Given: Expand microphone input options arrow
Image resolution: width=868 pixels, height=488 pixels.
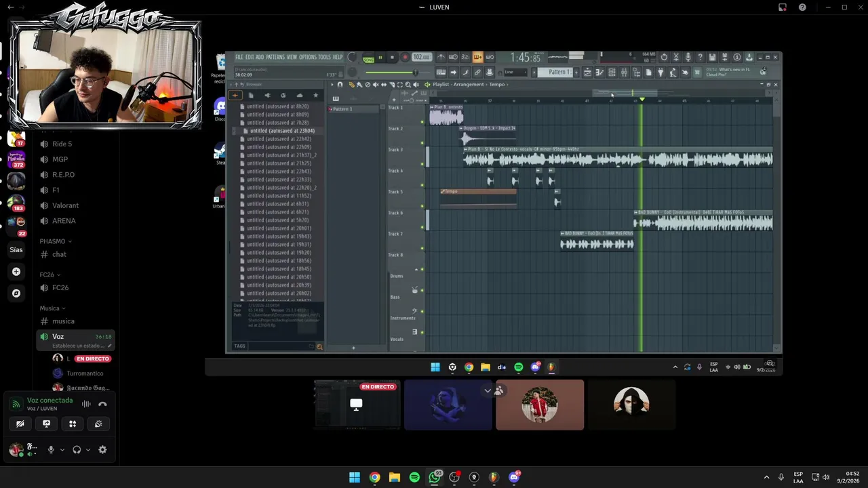Looking at the screenshot, I should tap(62, 449).
